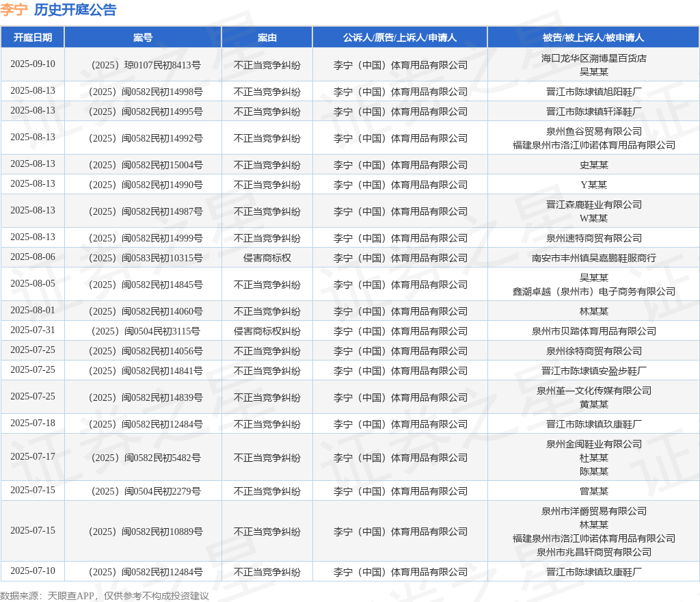
Task: Click the 案由 column header
Action: [x=267, y=38]
